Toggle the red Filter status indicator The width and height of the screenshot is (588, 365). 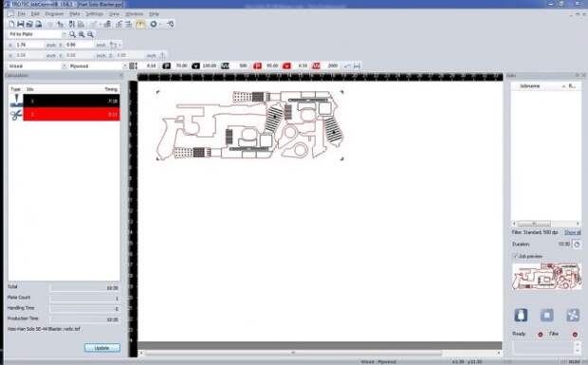coord(575,335)
